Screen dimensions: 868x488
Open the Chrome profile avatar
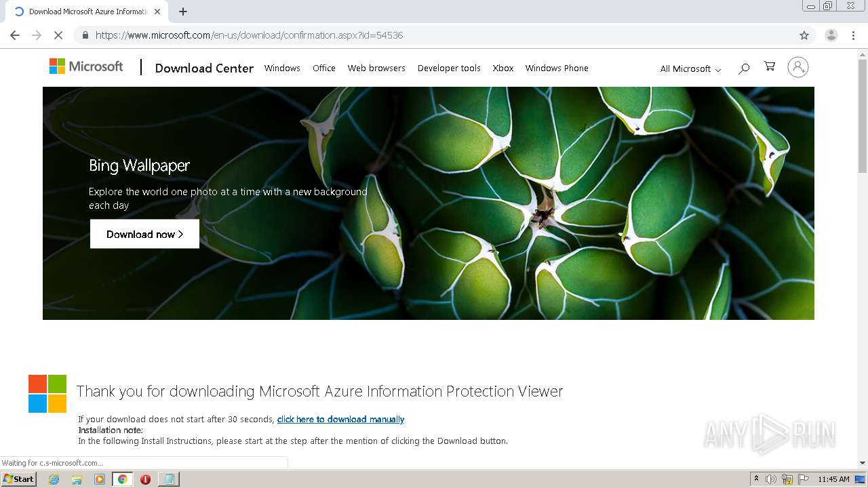point(831,35)
